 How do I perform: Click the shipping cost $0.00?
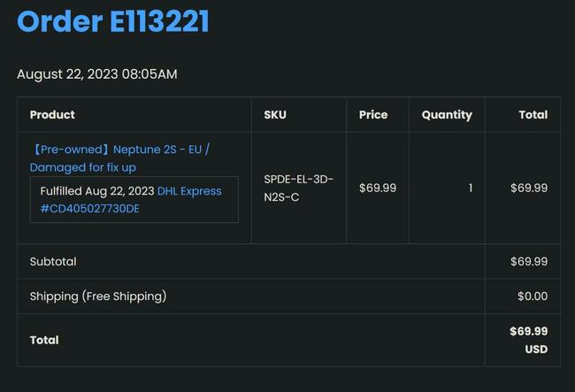tap(533, 296)
